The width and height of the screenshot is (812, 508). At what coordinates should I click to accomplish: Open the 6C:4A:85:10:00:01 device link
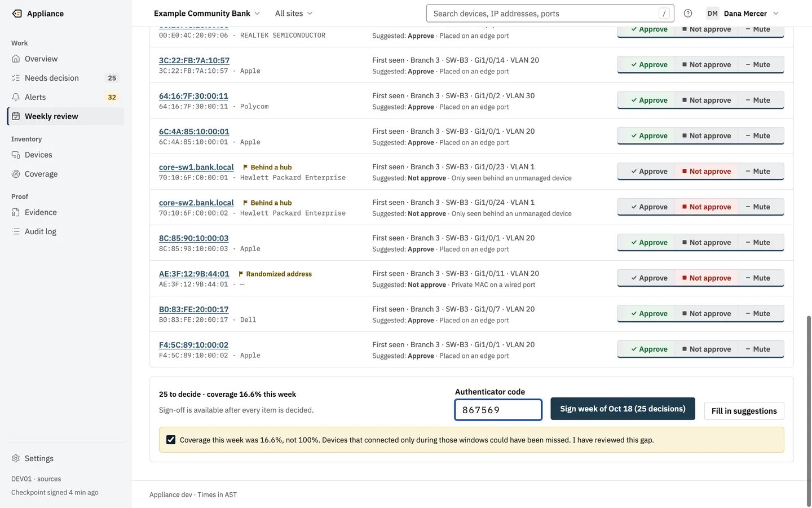tap(194, 132)
